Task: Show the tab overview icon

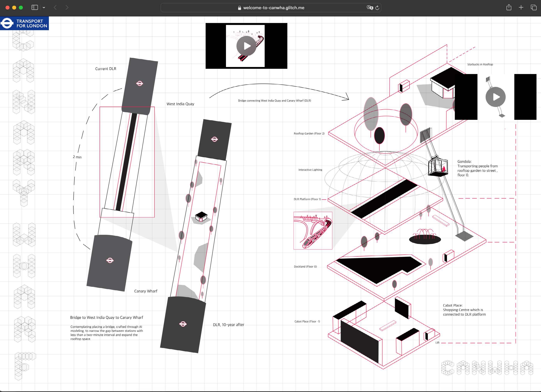Action: click(x=534, y=7)
